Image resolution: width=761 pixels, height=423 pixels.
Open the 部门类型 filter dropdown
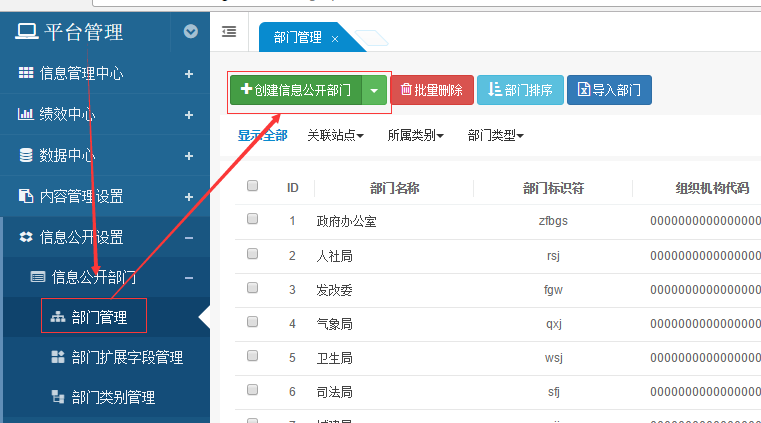495,135
